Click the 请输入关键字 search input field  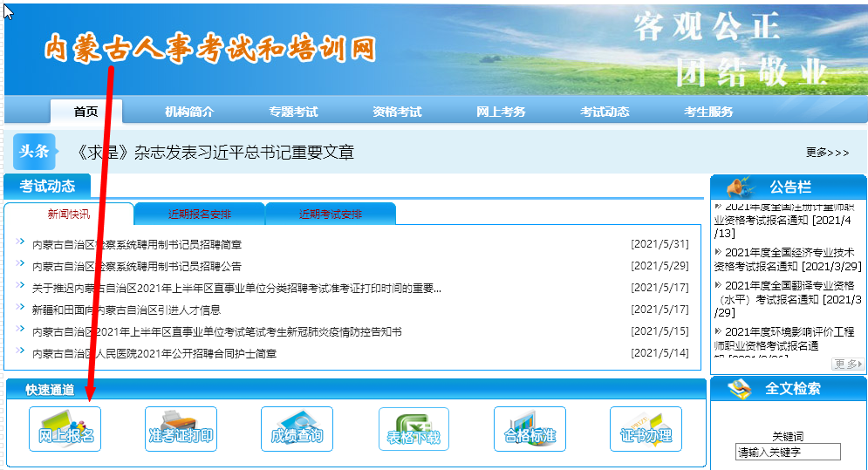click(x=788, y=453)
